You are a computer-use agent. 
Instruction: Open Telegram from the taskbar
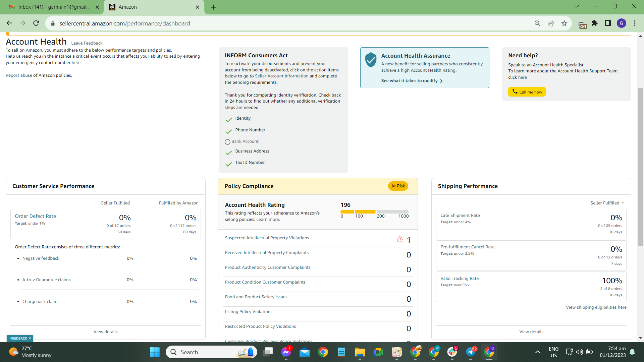pos(471,352)
